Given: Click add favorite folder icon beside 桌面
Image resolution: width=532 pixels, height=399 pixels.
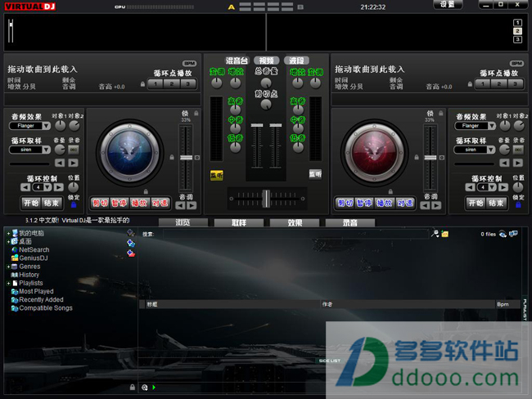Looking at the screenshot, I should click(x=131, y=243).
